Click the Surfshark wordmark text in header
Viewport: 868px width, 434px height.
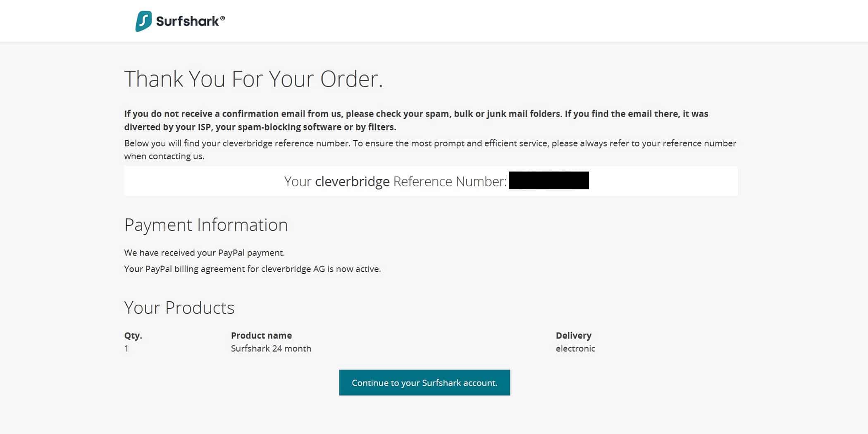point(188,21)
